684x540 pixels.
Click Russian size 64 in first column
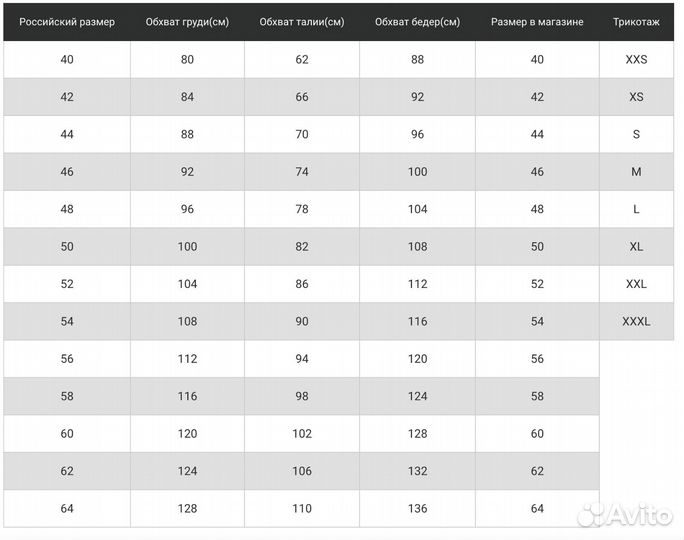67,509
